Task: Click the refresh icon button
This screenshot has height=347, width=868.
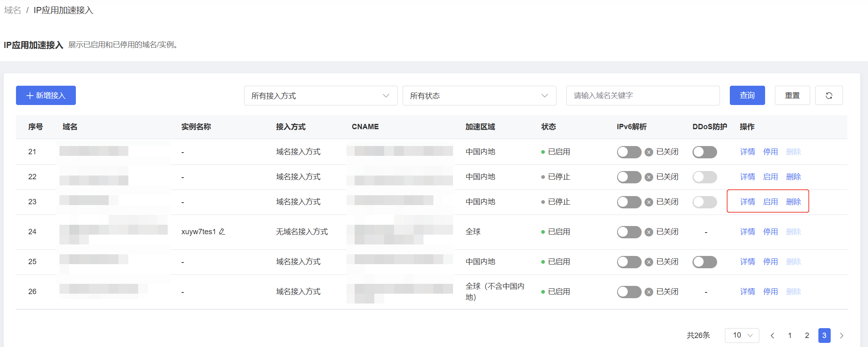Action: click(x=829, y=96)
